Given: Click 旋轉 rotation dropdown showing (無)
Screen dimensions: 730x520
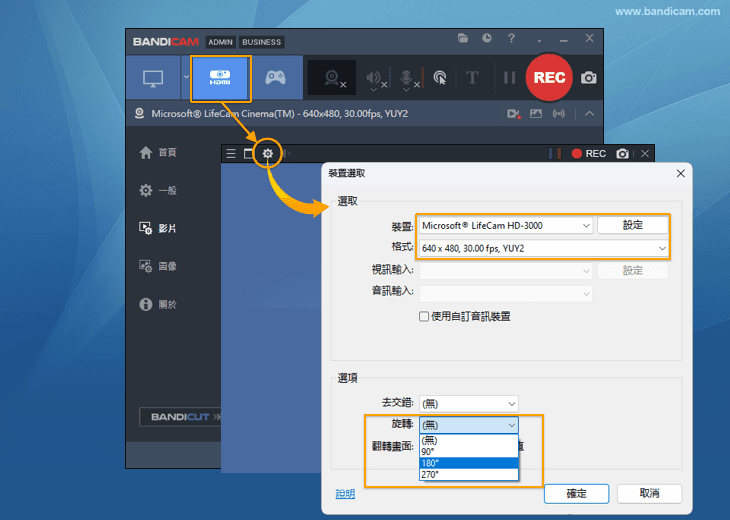Looking at the screenshot, I should tap(469, 425).
